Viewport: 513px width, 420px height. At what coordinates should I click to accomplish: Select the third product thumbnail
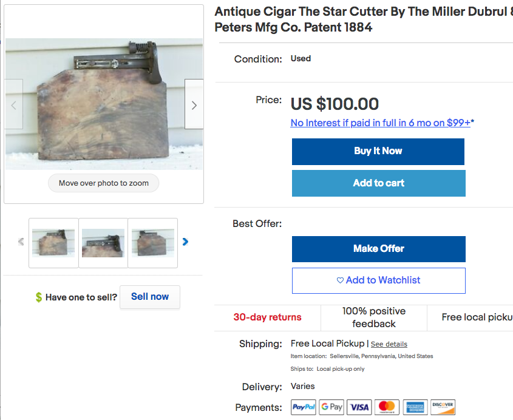tap(153, 243)
